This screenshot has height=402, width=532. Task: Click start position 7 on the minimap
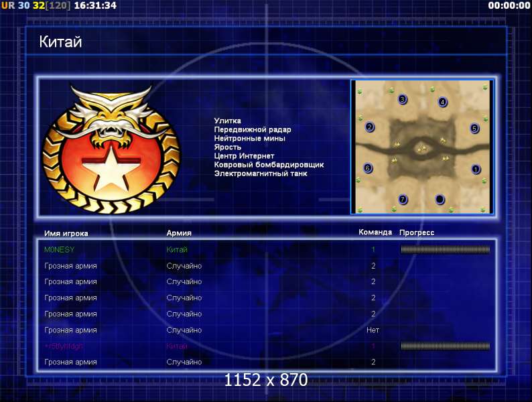403,199
